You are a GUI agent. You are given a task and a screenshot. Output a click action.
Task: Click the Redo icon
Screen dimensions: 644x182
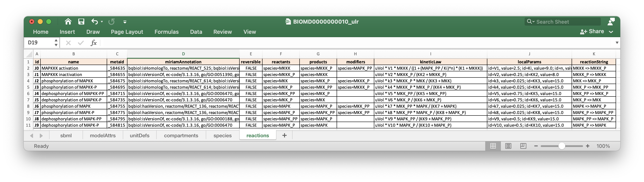[112, 22]
